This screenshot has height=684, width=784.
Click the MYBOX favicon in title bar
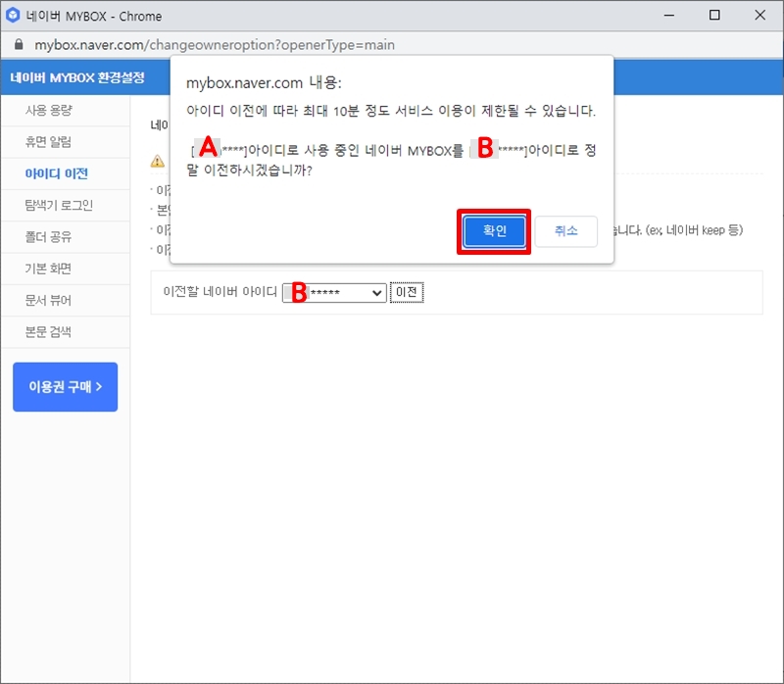[x=13, y=16]
